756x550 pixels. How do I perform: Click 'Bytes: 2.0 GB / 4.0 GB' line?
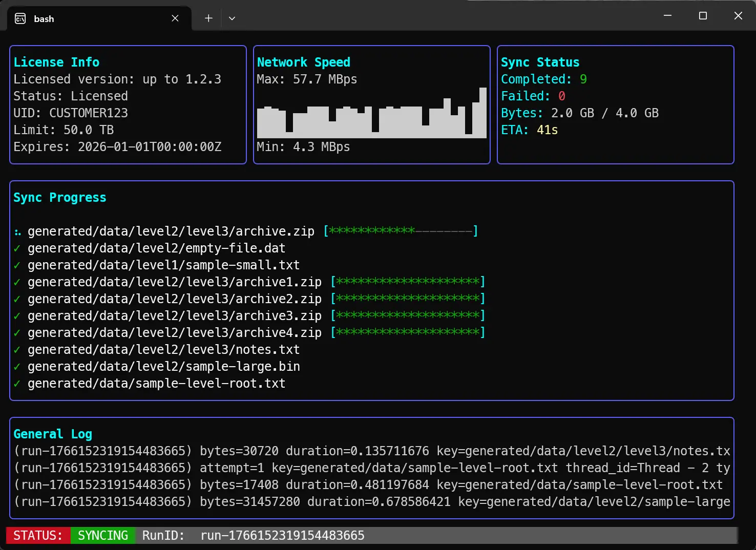coord(580,113)
